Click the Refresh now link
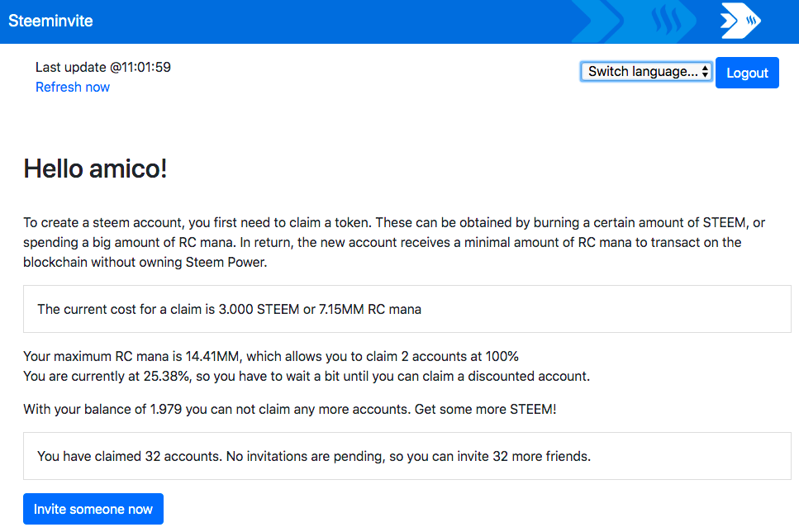 click(x=73, y=87)
